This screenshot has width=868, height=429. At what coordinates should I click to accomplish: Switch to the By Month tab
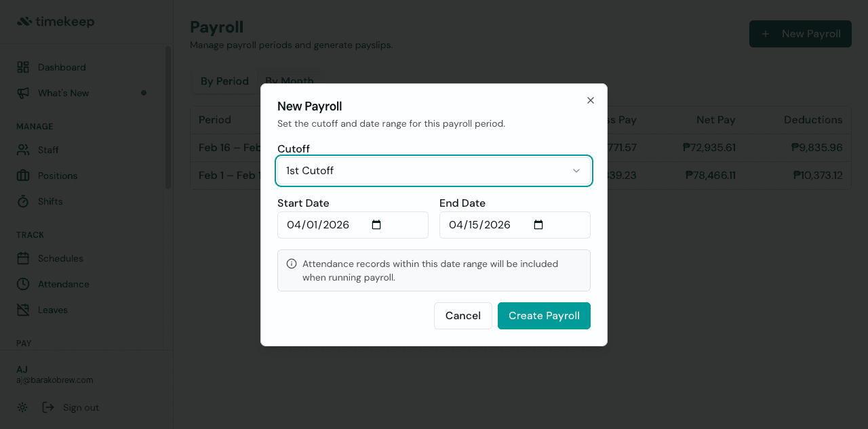tap(290, 81)
